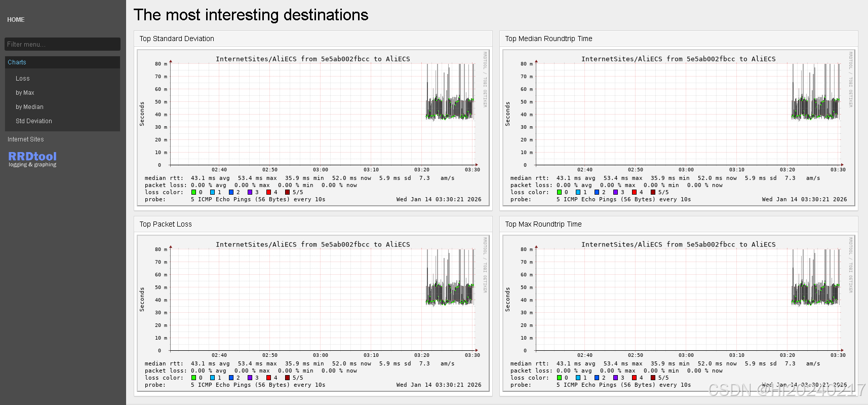Screen dimensions: 868x405
Task: Open the by Median chart page
Action: coord(29,107)
